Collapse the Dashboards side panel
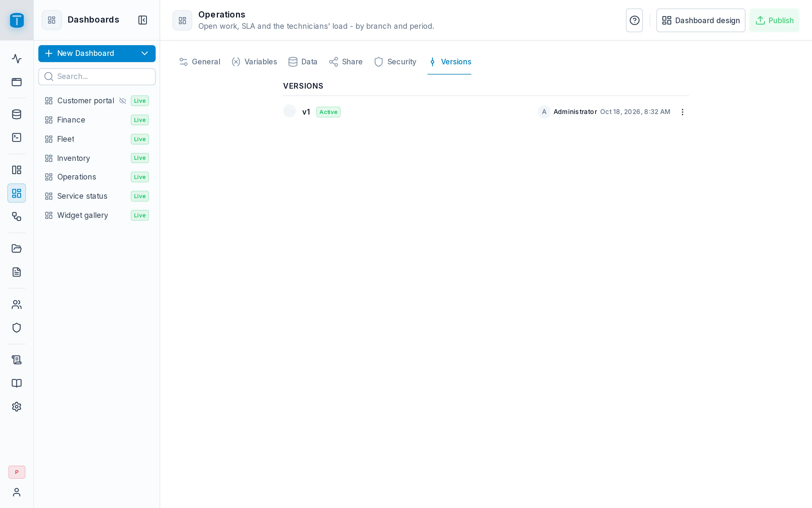 tap(143, 20)
